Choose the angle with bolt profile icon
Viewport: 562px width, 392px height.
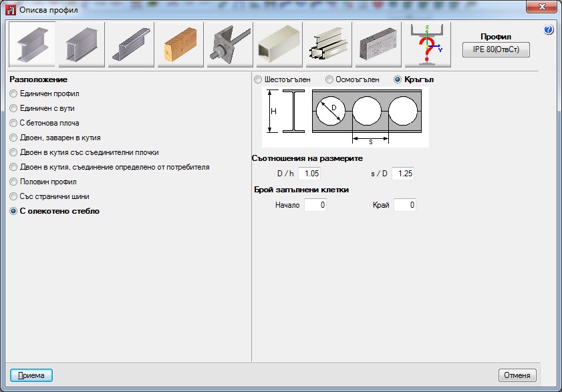click(x=230, y=45)
